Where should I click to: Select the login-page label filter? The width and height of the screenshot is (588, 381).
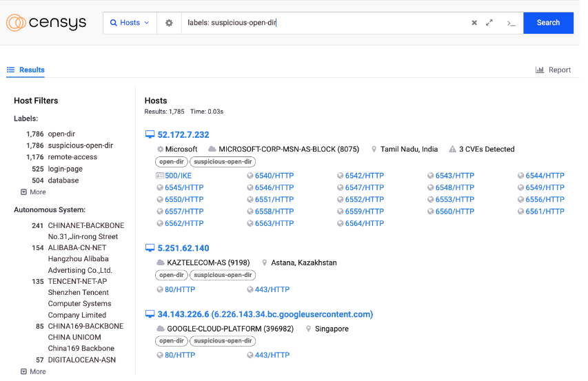65,169
